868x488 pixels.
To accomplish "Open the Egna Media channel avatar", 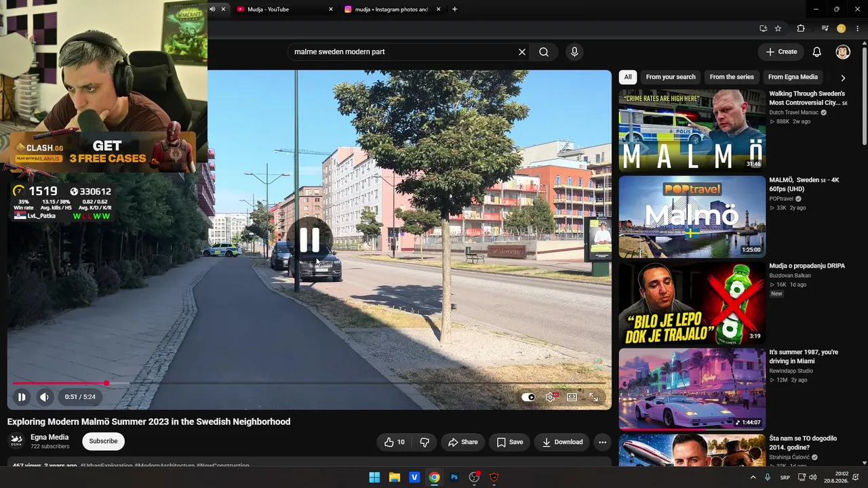I will click(16, 441).
